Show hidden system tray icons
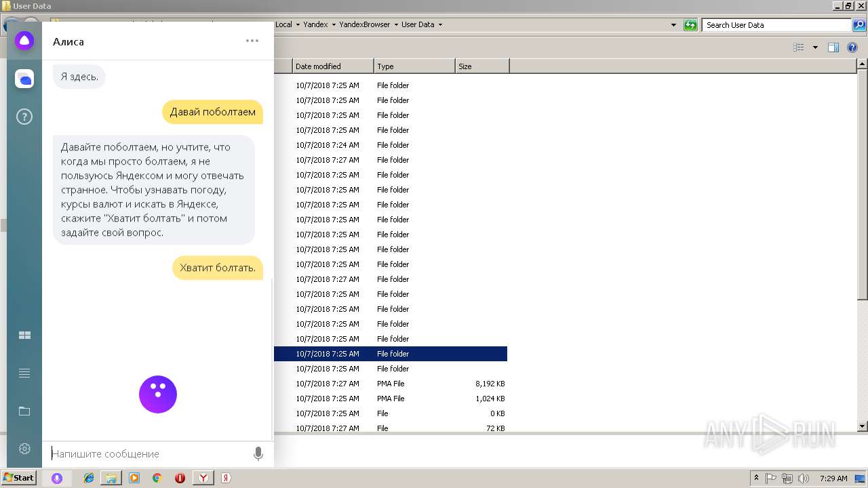The image size is (868, 488). click(756, 478)
